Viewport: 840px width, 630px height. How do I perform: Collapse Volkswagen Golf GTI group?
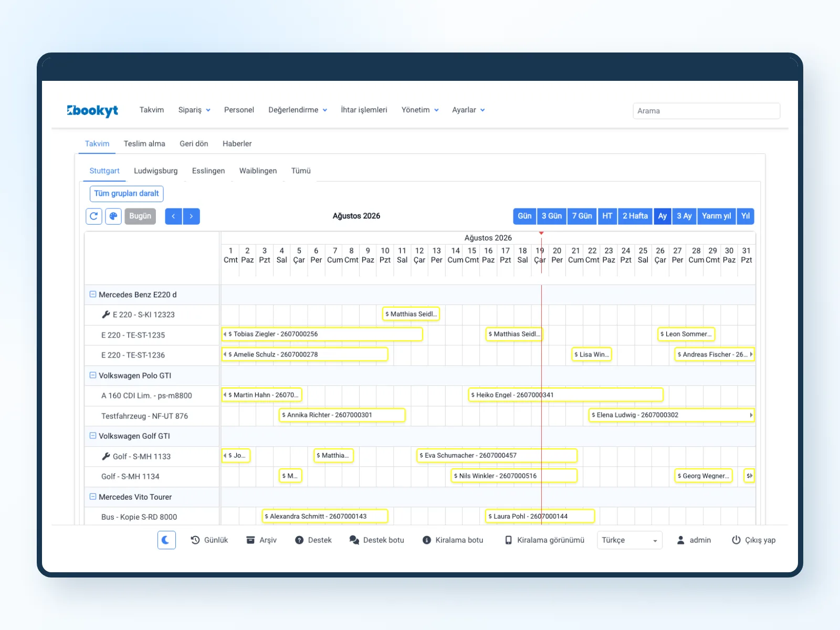click(93, 436)
